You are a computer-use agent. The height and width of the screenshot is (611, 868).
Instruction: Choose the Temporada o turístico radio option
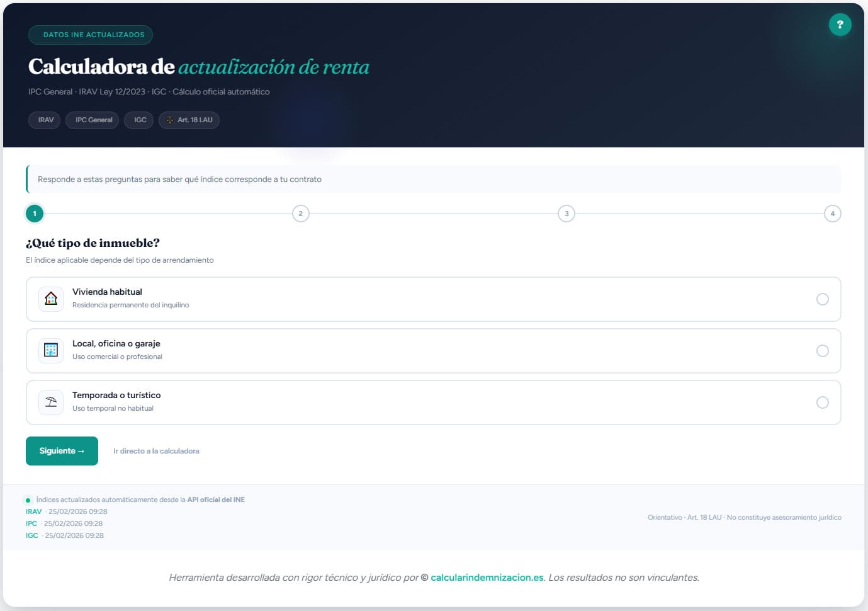(822, 403)
